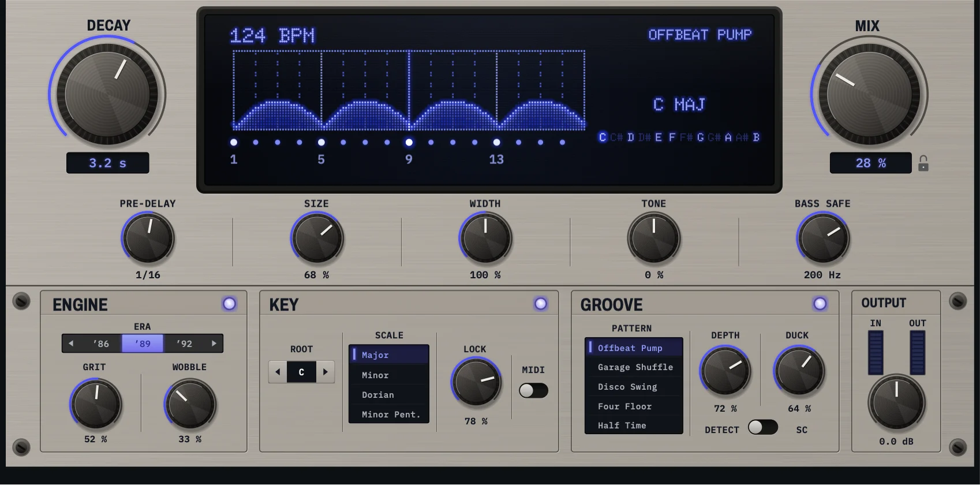Click the Mix knob
This screenshot has width=980, height=485.
click(869, 94)
